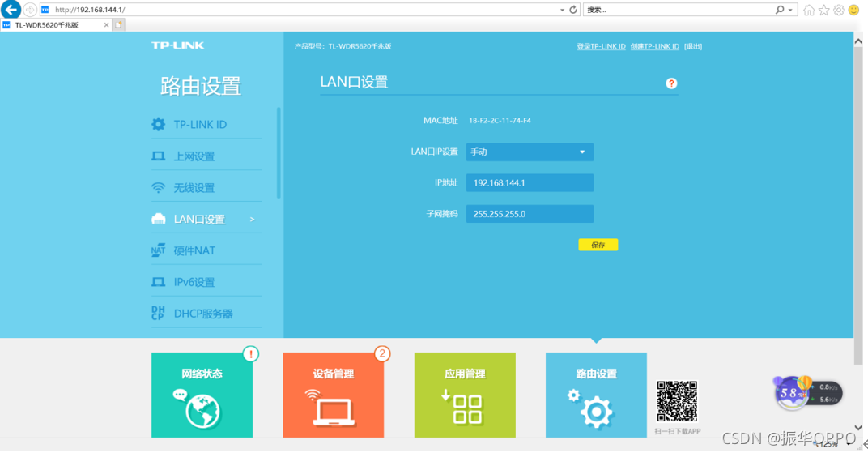Click the 扫一扫下载APP caption
Screen dimensions: 868x453
tap(678, 431)
